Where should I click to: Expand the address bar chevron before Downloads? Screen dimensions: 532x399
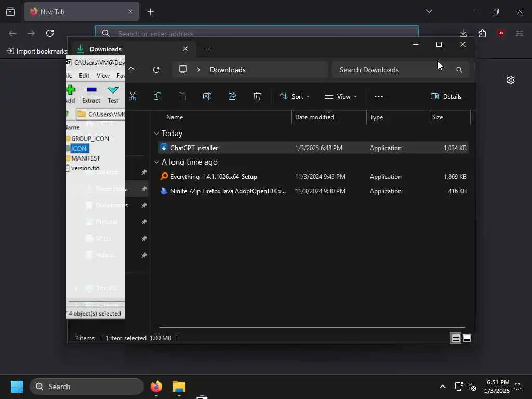click(x=198, y=70)
